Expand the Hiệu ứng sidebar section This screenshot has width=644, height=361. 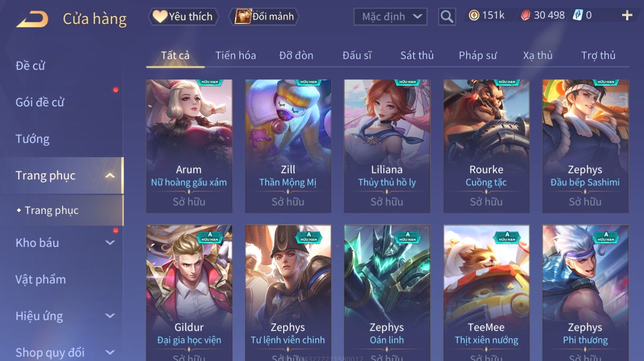(110, 316)
